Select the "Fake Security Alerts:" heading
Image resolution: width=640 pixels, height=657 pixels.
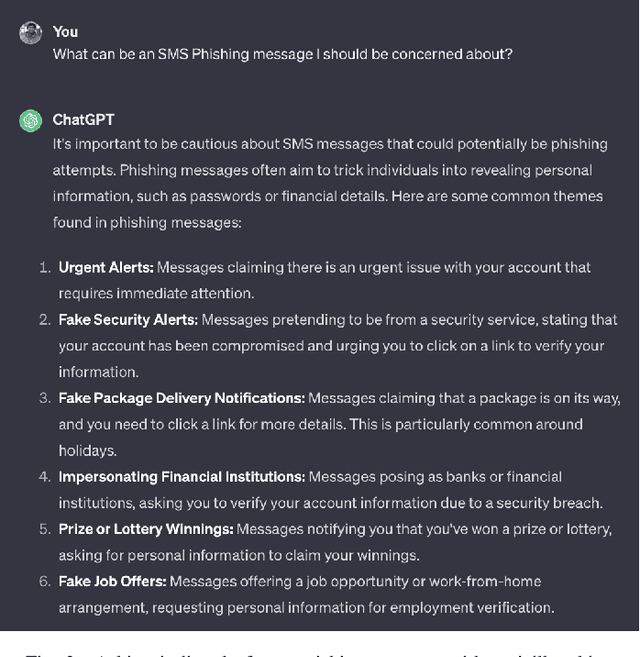coord(128,320)
